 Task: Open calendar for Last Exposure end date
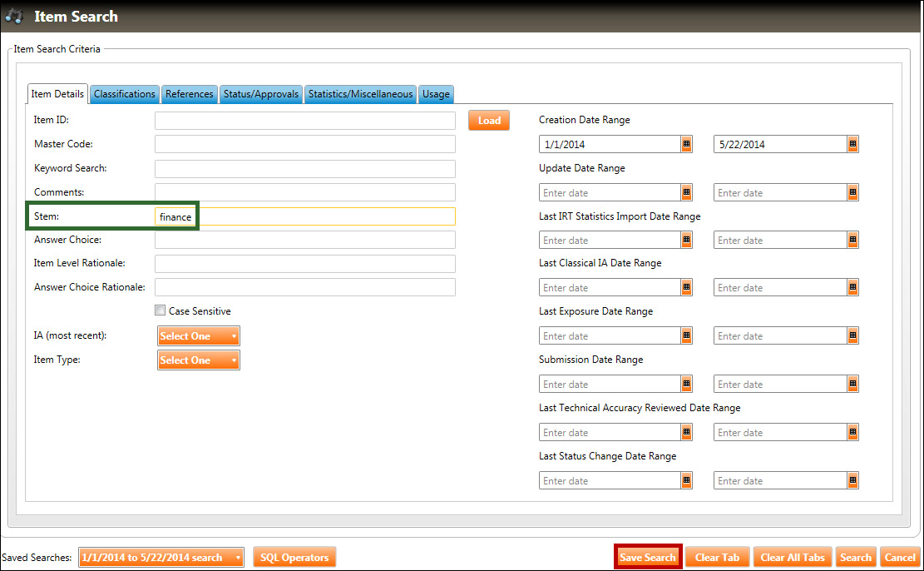click(x=852, y=336)
